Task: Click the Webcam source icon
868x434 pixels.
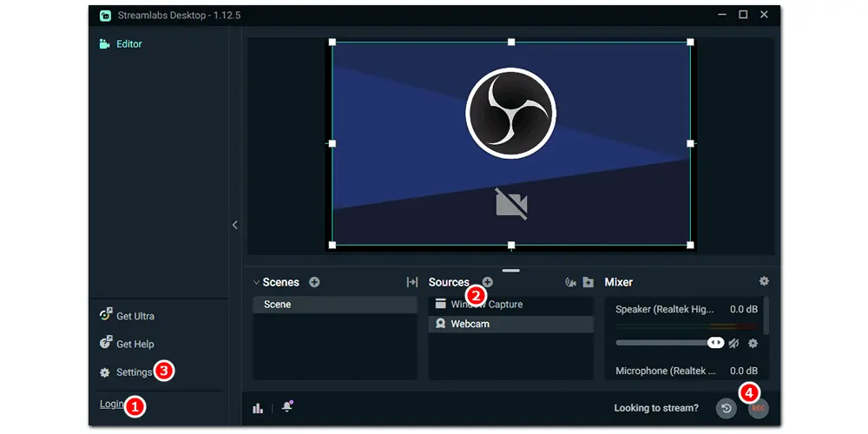Action: [x=441, y=323]
